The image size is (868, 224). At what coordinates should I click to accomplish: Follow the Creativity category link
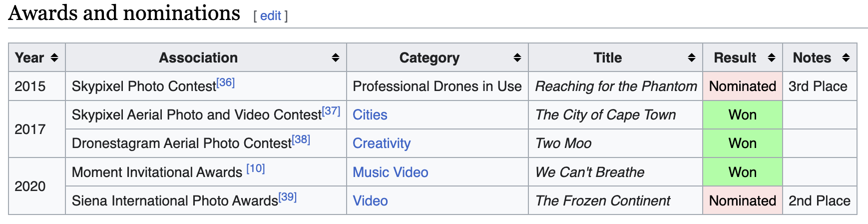click(x=382, y=143)
